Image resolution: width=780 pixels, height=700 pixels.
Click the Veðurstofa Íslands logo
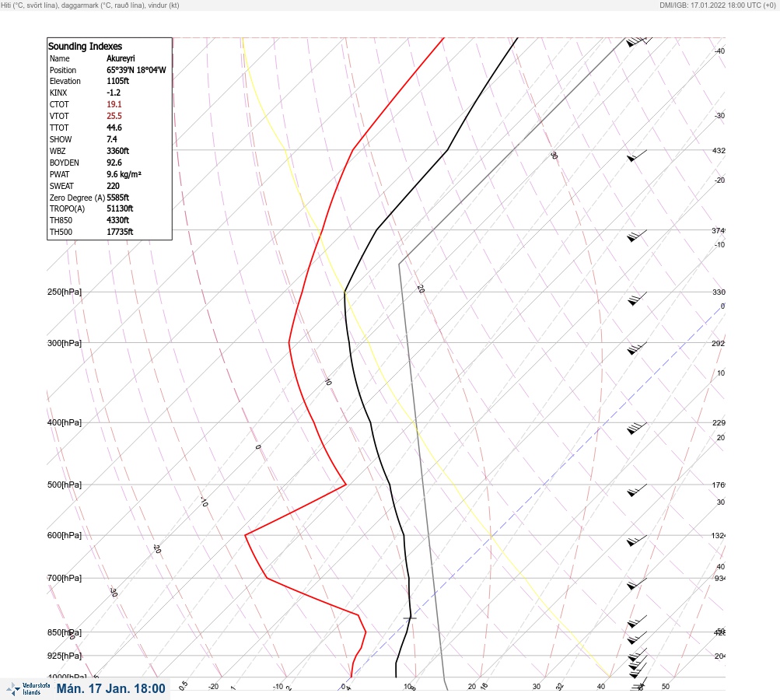click(28, 689)
